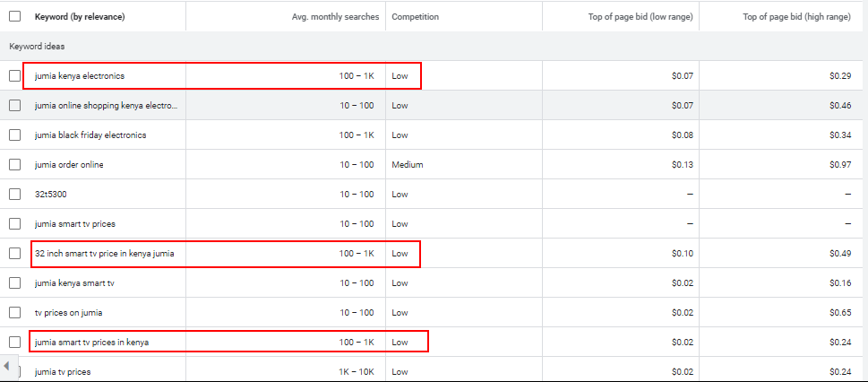Click keyword jumia online shopping kenya electro...
The height and width of the screenshot is (382, 868).
pyautogui.click(x=107, y=105)
